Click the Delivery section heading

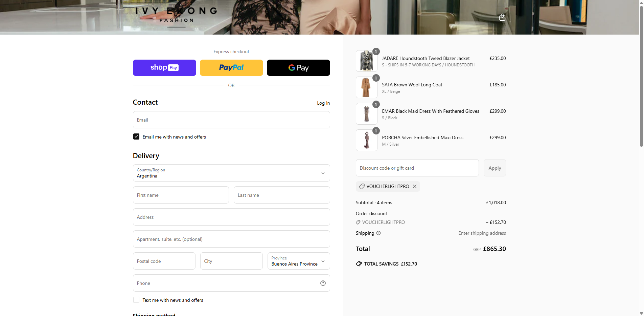146,156
